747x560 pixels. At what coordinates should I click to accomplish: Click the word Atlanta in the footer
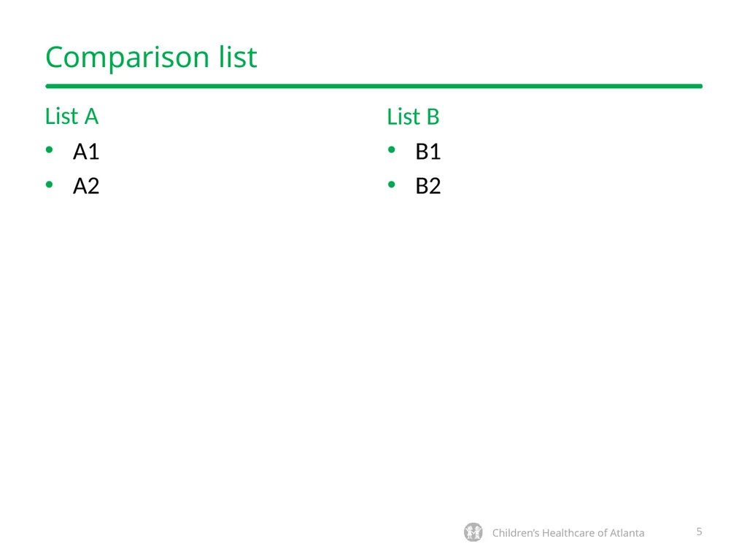point(627,533)
